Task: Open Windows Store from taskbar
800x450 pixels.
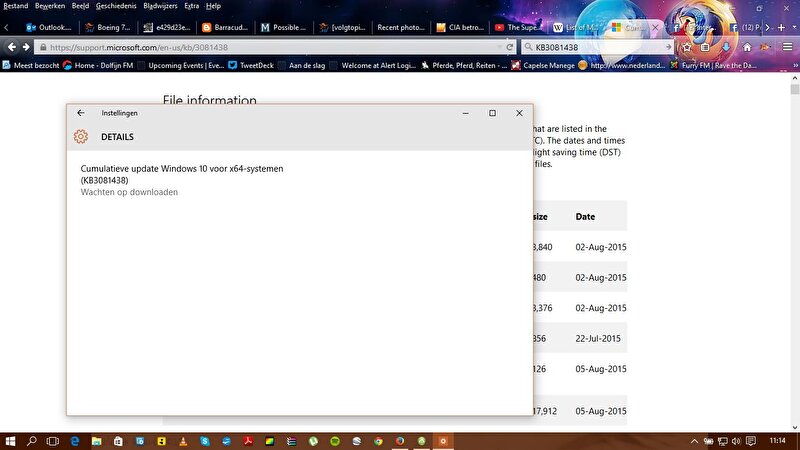Action: [x=118, y=440]
